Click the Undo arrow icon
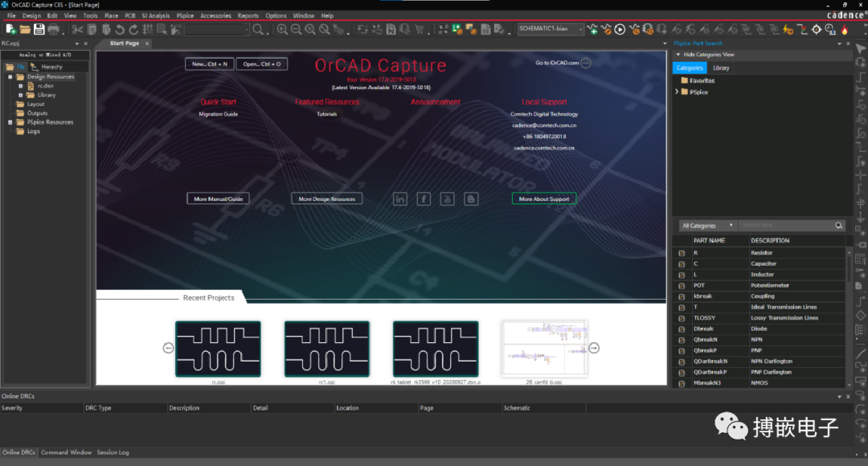Screen dimensions: 868x466 (120, 30)
